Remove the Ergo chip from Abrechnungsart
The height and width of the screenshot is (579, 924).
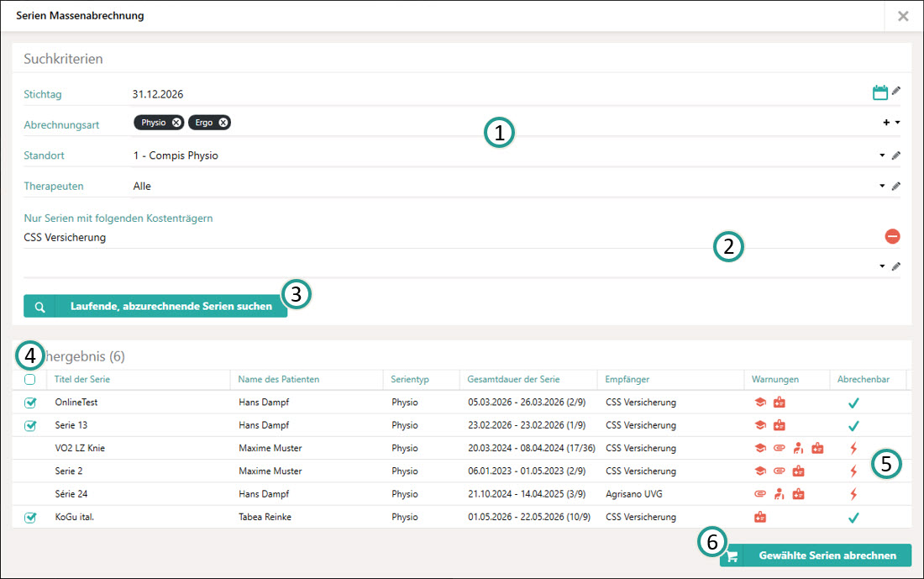[x=223, y=123]
